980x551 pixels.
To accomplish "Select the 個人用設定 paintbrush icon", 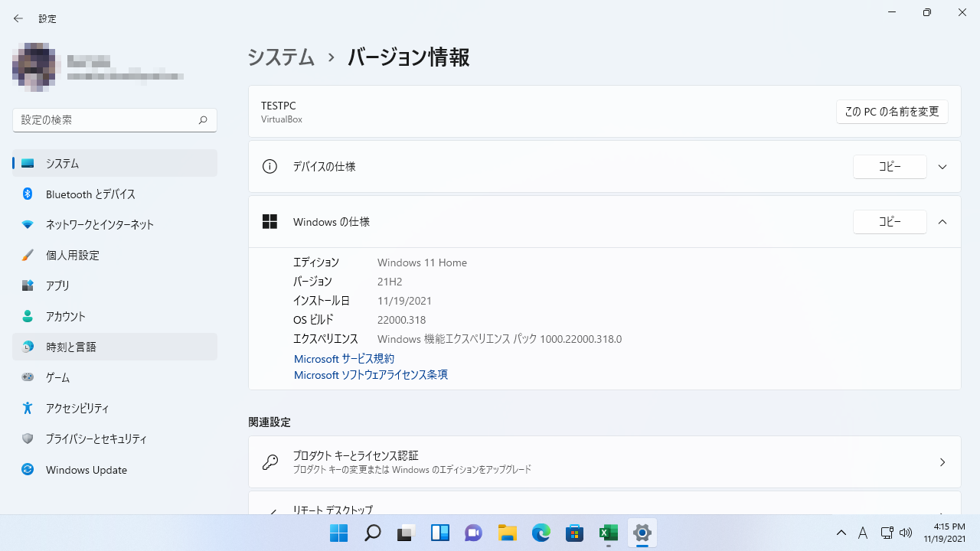I will [x=28, y=256].
